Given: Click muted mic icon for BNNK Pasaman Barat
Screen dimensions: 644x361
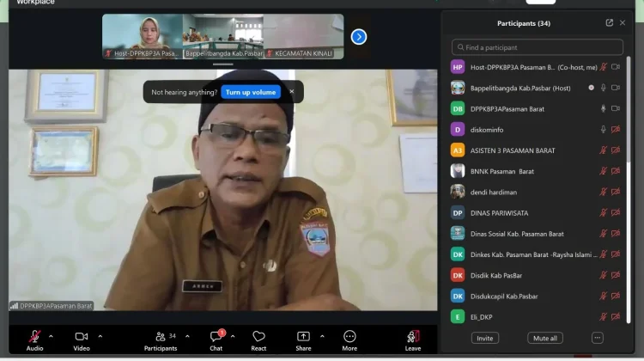Looking at the screenshot, I should tap(603, 171).
